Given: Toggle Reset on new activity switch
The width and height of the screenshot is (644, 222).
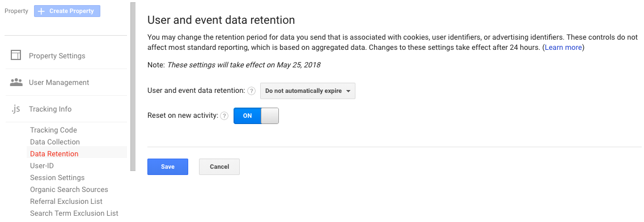Looking at the screenshot, I should pyautogui.click(x=256, y=116).
